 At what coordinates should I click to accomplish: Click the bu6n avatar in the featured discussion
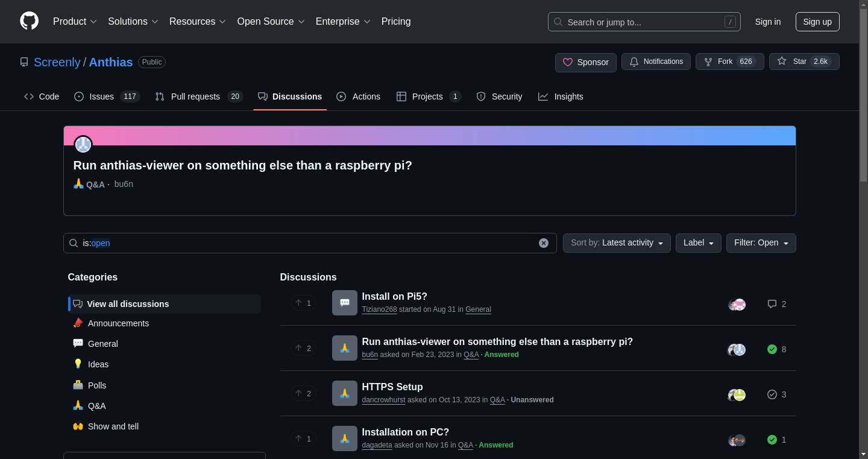[x=83, y=145]
